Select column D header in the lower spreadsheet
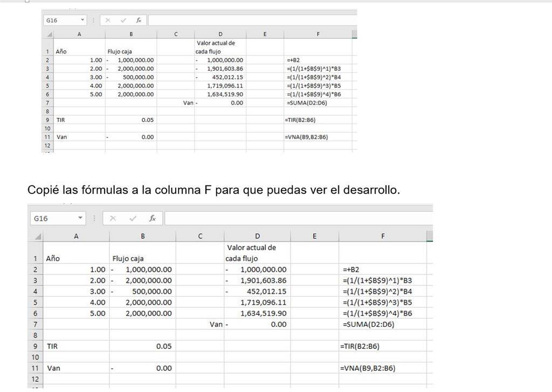This screenshot has width=552, height=392. 257,236
